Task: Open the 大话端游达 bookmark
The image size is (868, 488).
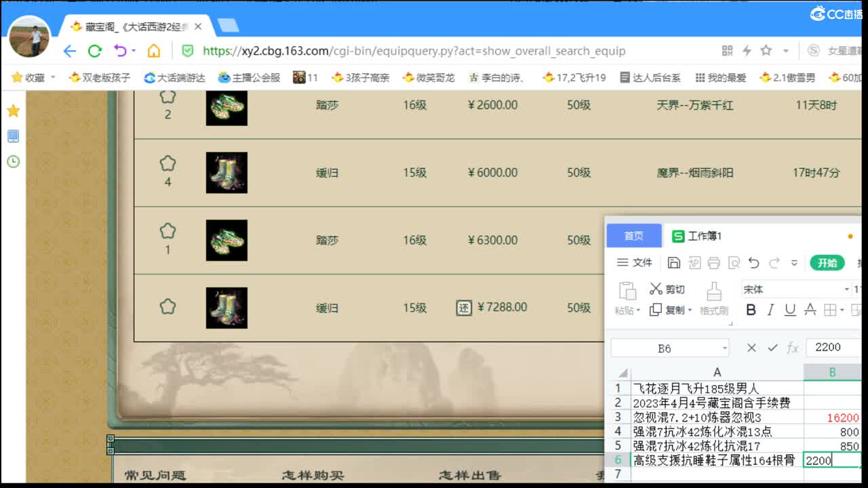Action: click(x=174, y=78)
